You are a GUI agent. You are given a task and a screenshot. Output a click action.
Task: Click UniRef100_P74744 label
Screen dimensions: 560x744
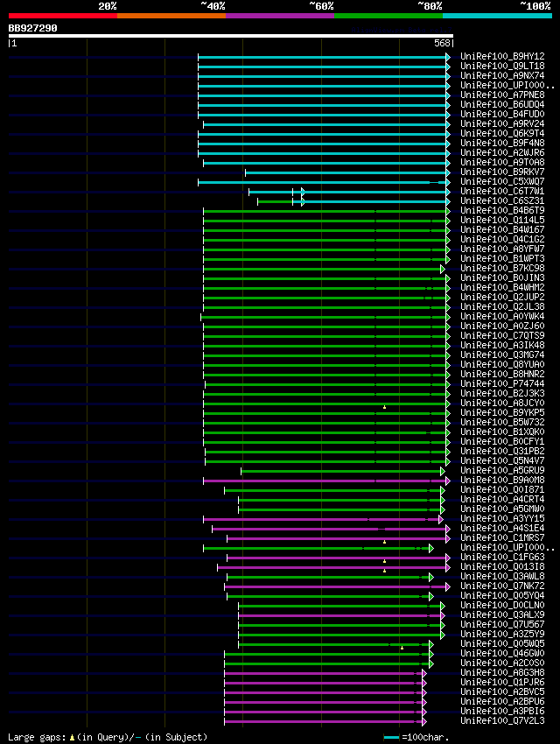click(502, 383)
